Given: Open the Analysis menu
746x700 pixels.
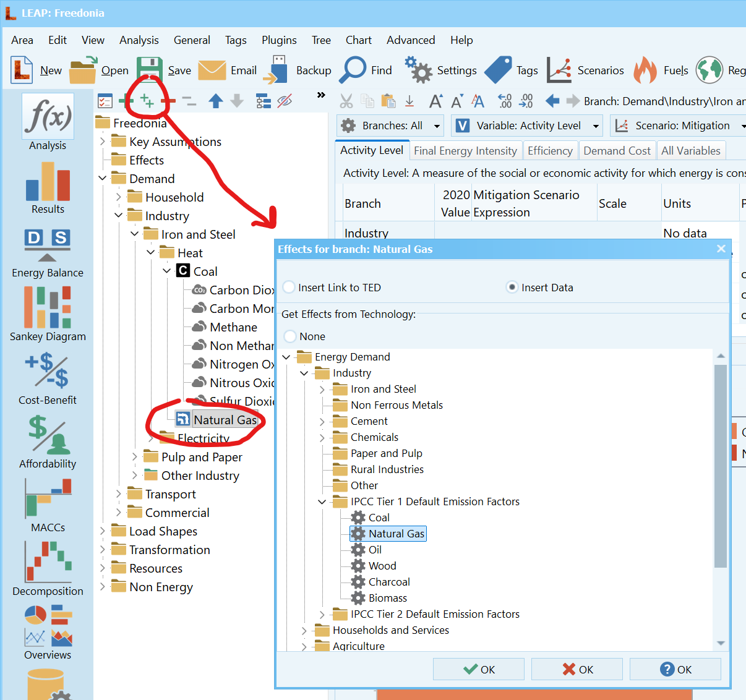Looking at the screenshot, I should 139,40.
